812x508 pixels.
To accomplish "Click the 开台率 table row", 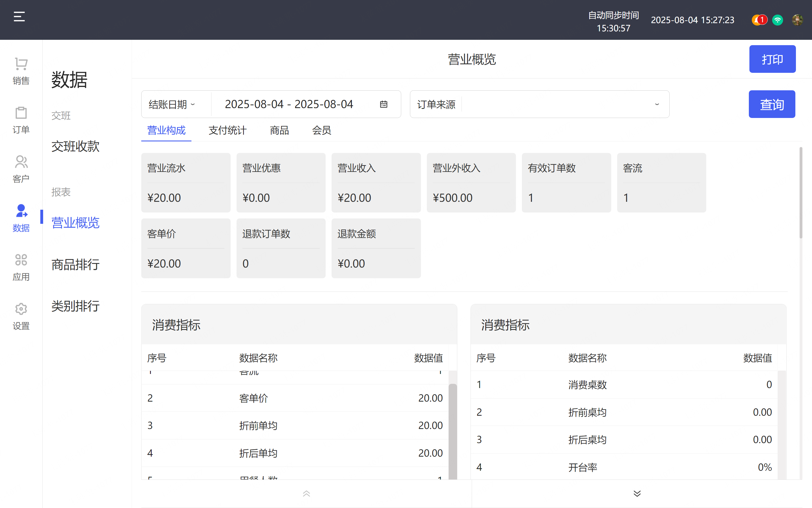I will click(x=624, y=467).
